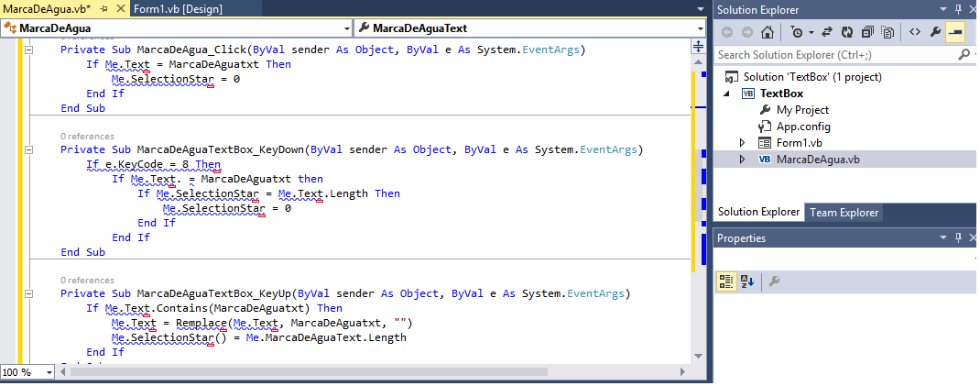The width and height of the screenshot is (980, 386).
Task: Select App.config file
Action: pyautogui.click(x=803, y=127)
